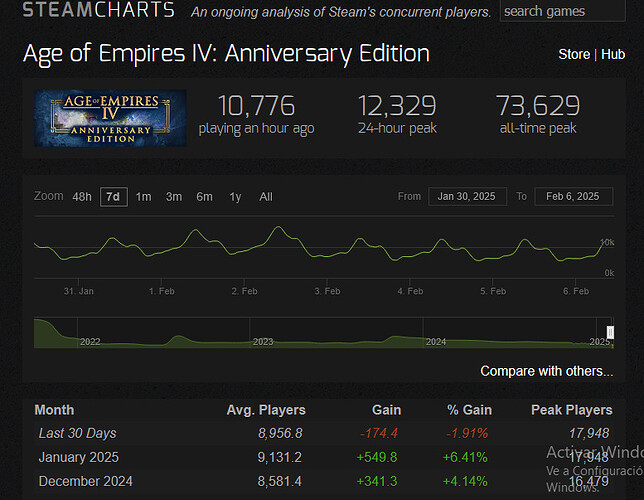Switch chart zoom to 6m
644x500 pixels.
click(204, 197)
